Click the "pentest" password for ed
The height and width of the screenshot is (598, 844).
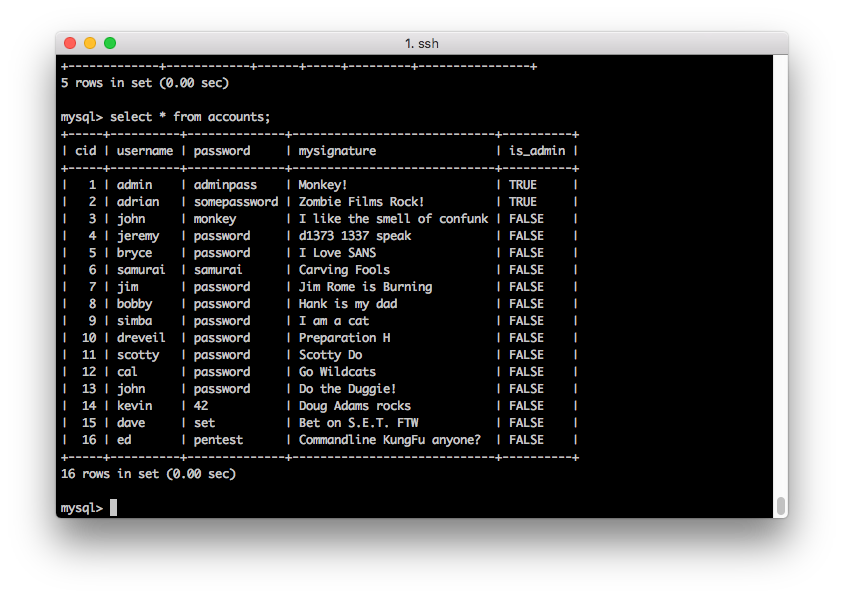click(219, 440)
